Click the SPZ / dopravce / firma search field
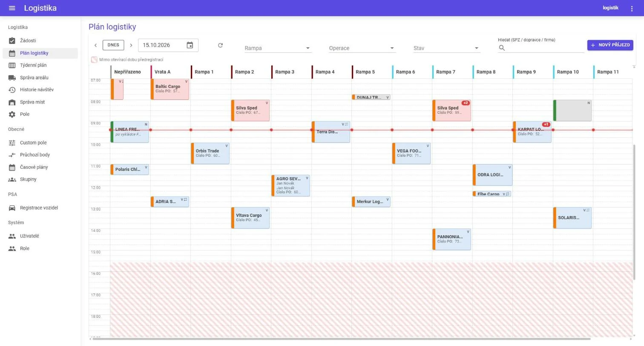This screenshot has height=346, width=644. coord(541,48)
